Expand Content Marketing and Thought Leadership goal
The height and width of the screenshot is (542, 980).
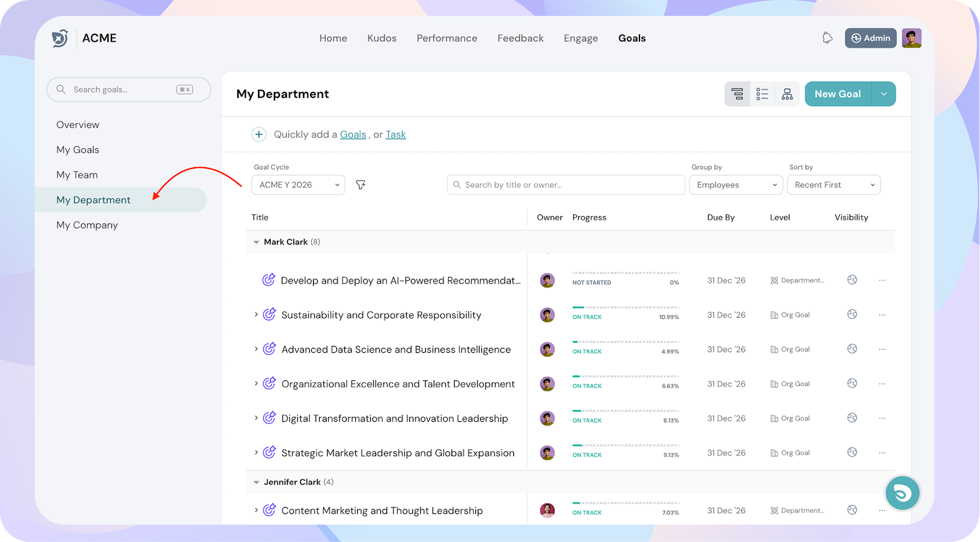click(256, 510)
